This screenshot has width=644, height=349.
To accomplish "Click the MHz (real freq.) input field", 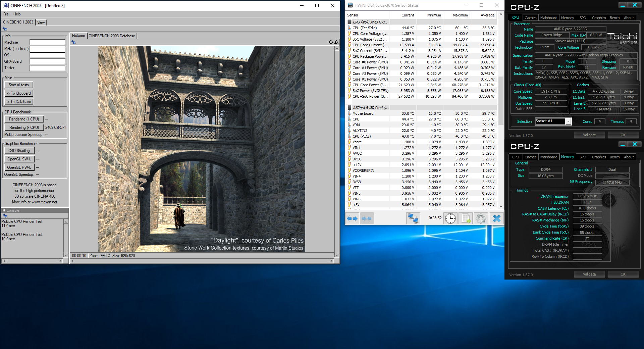I will click(48, 49).
